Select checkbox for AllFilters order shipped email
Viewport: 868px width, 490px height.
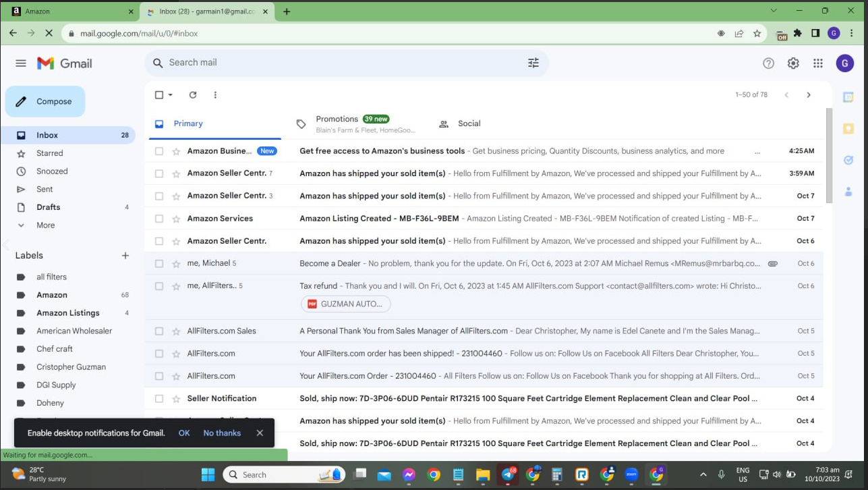[x=159, y=353]
